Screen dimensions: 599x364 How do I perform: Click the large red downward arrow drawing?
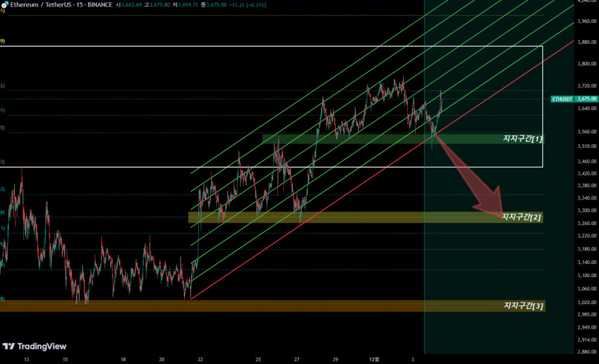tap(474, 178)
